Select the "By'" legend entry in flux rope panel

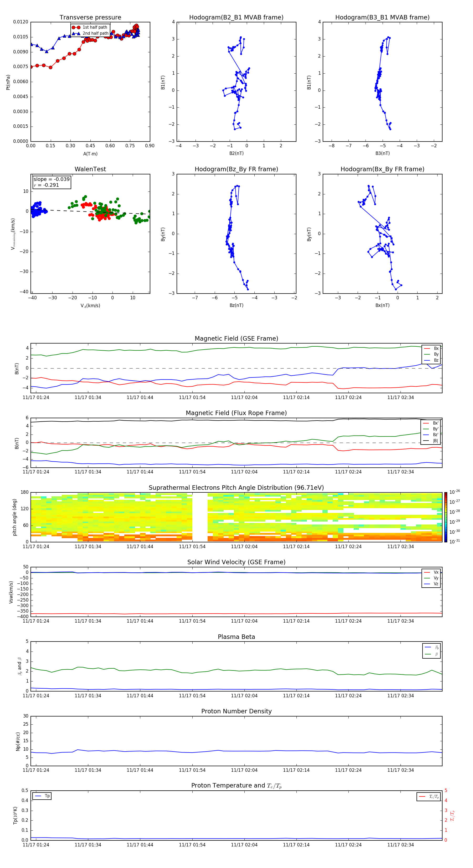click(x=431, y=429)
